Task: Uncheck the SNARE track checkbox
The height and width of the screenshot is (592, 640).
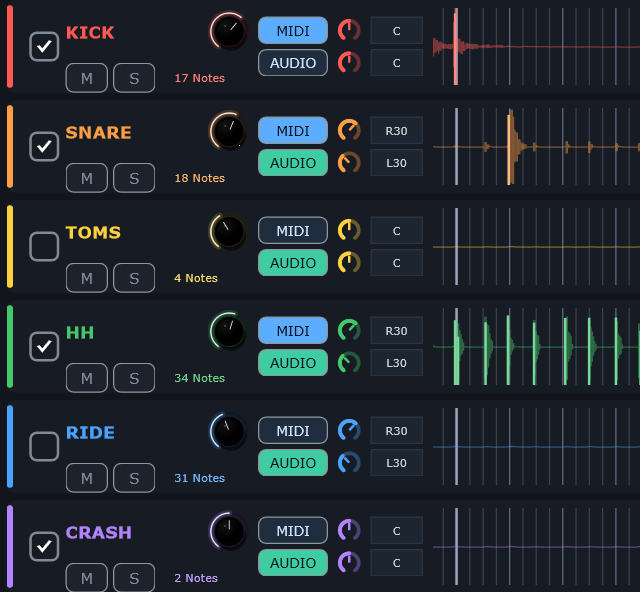Action: [44, 146]
